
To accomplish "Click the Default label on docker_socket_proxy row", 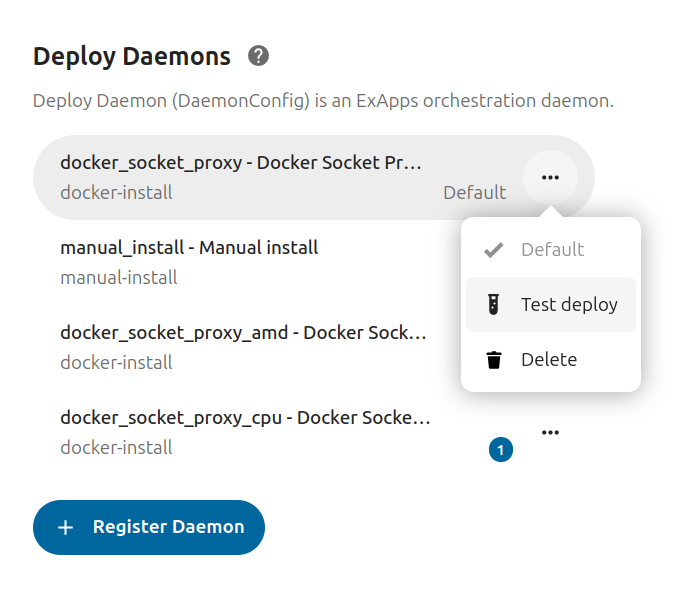I will [x=474, y=193].
